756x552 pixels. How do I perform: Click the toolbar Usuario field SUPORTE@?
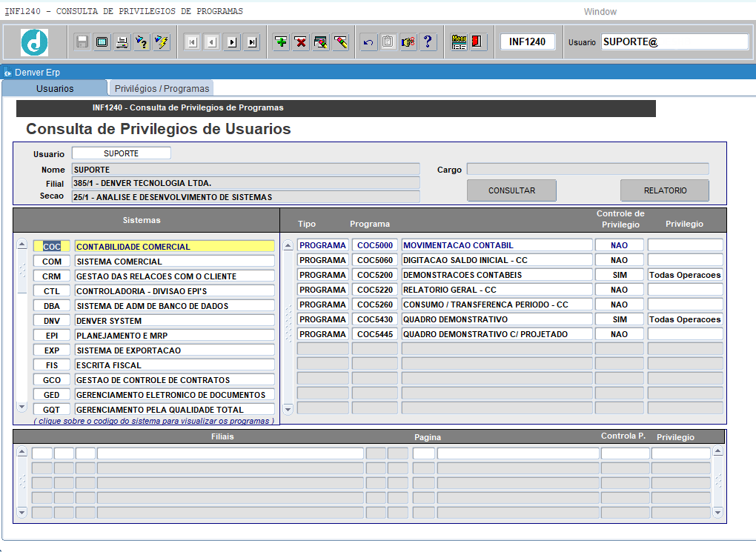click(x=674, y=42)
